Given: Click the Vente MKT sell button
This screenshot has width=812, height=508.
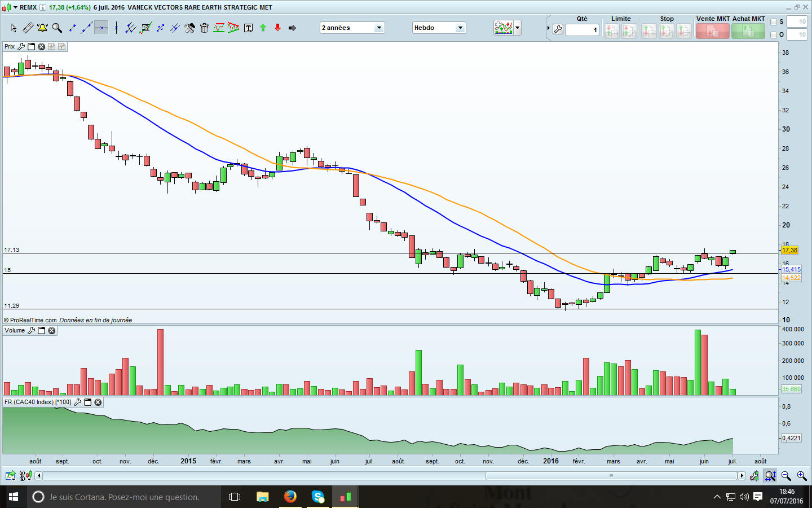Looking at the screenshot, I should click(712, 31).
